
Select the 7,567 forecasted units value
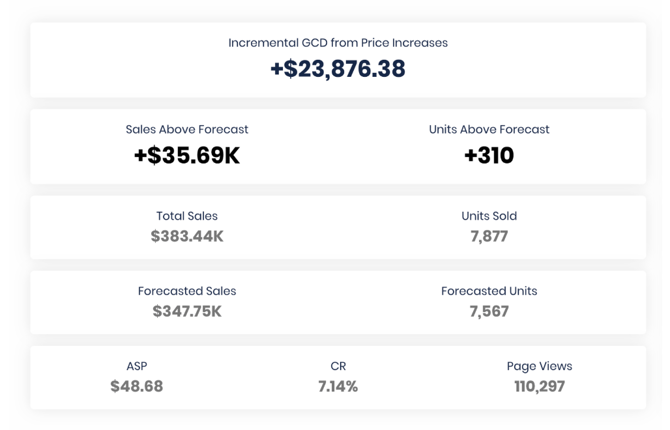coord(489,312)
